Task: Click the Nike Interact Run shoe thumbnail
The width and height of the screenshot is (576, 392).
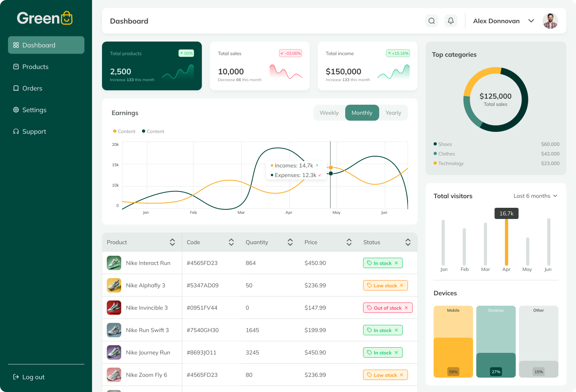Action: (114, 263)
